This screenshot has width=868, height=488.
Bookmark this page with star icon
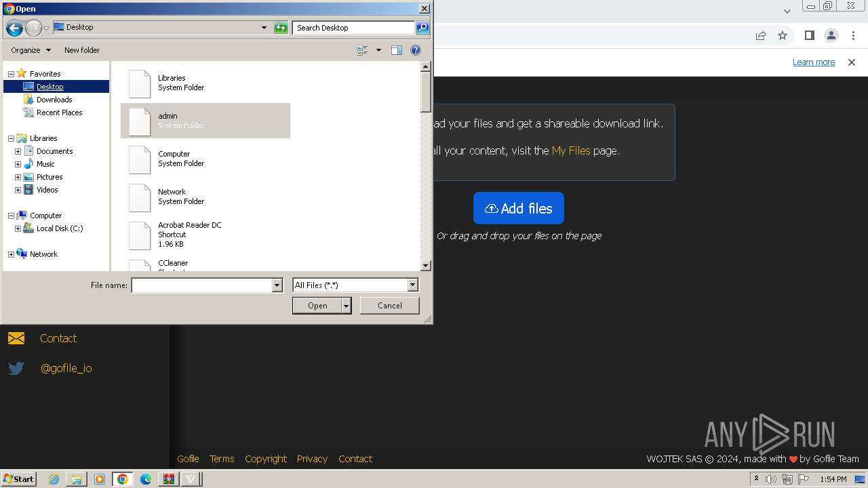(x=783, y=35)
